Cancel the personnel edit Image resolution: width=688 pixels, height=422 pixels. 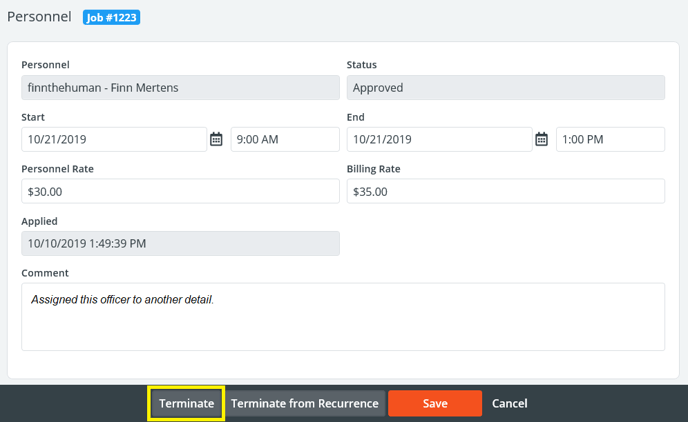(509, 404)
